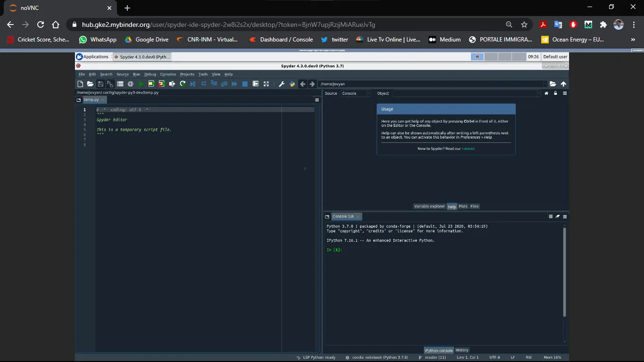Stop debugging square icon
The width and height of the screenshot is (644, 362).
coord(245,84)
